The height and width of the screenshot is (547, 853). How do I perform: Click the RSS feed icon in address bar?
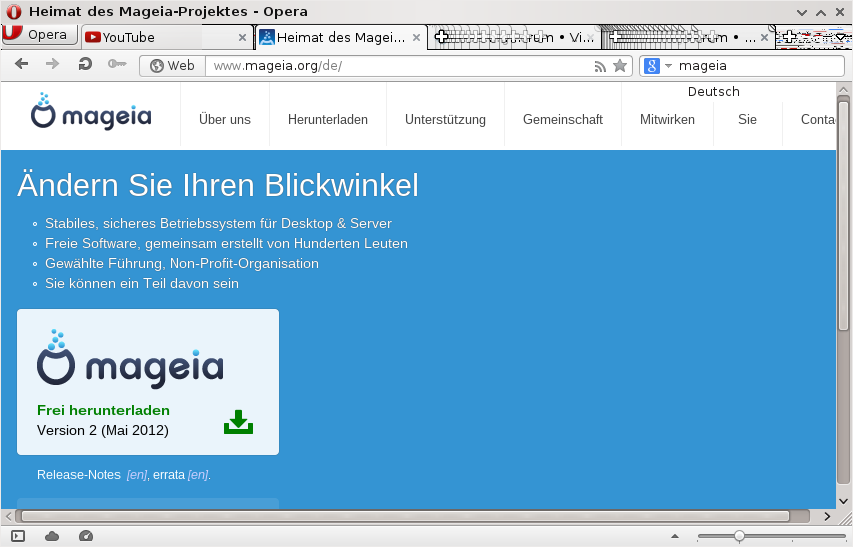point(600,66)
